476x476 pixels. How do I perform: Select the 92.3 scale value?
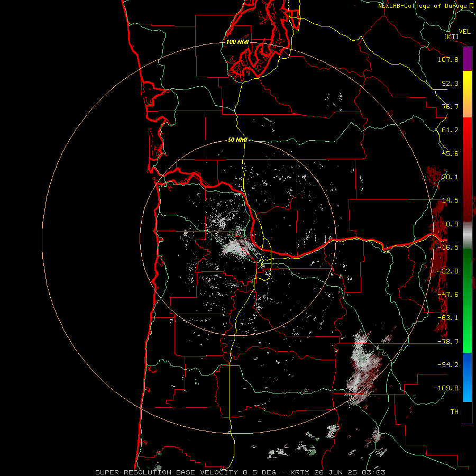point(450,83)
